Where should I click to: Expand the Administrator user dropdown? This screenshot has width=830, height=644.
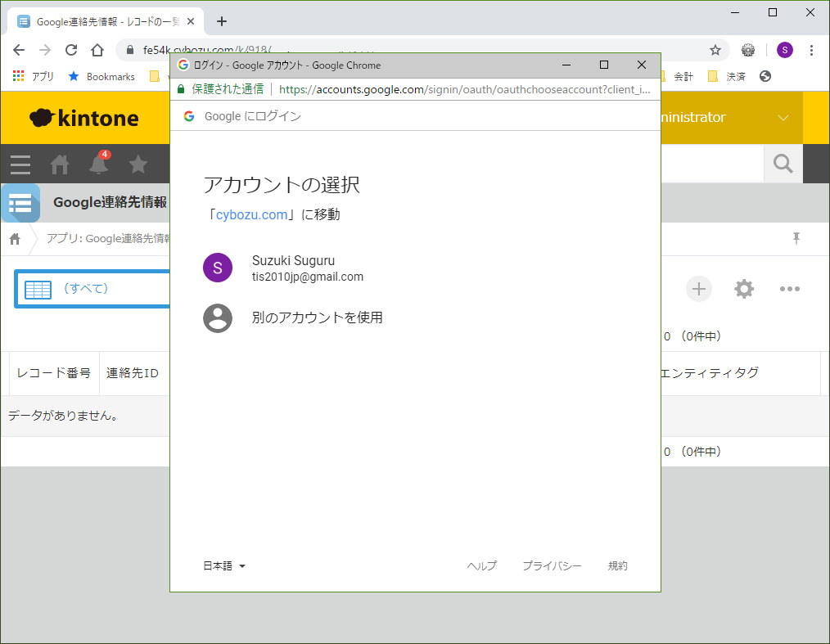click(783, 118)
